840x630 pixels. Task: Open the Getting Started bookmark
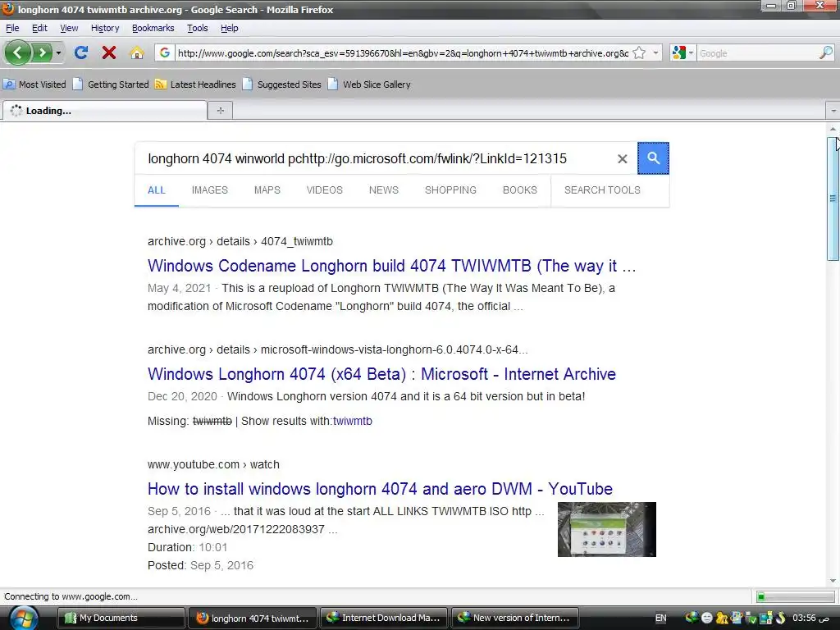point(111,84)
